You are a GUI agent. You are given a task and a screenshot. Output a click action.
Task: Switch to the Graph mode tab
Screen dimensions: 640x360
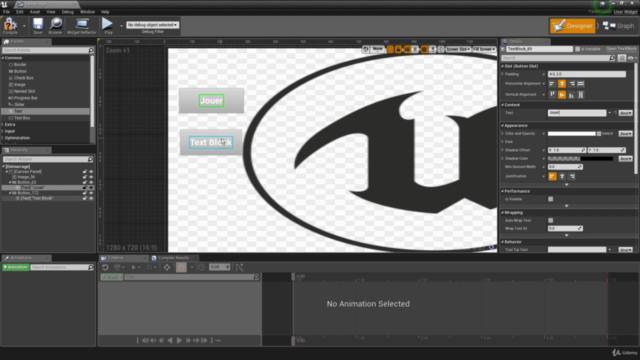coord(619,26)
